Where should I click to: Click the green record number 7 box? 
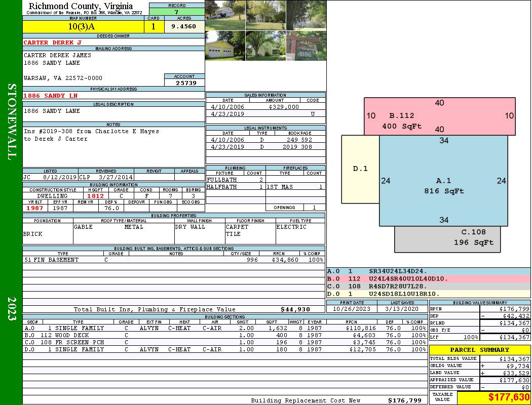(176, 12)
